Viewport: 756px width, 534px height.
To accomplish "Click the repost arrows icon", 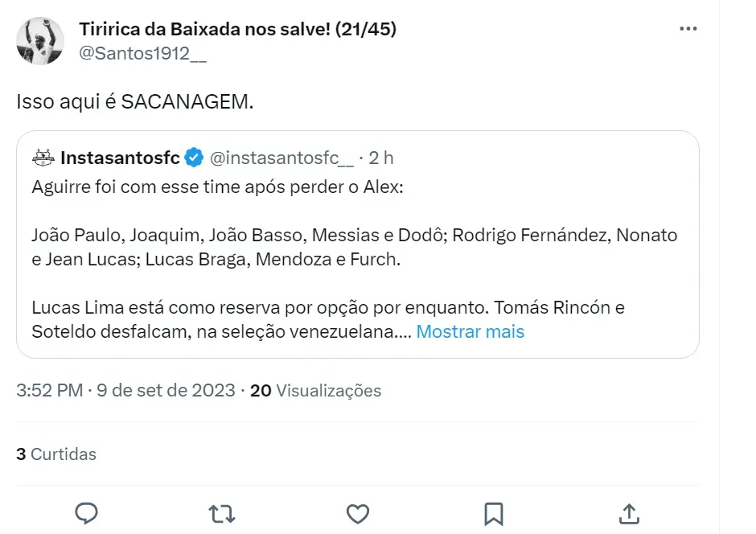I will point(222,513).
